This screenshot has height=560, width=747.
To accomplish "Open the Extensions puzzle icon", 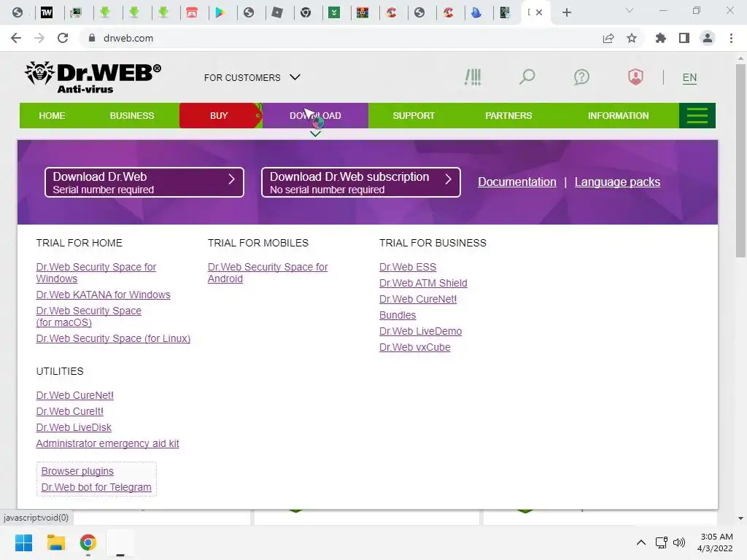I will [660, 38].
